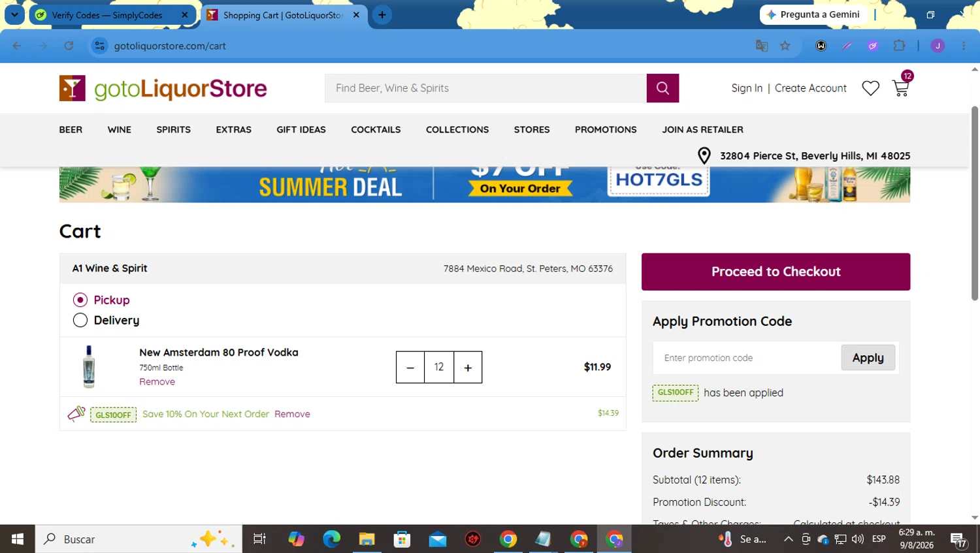The width and height of the screenshot is (980, 553).
Task: Open JOIN AS RETAILER page
Action: 703,129
